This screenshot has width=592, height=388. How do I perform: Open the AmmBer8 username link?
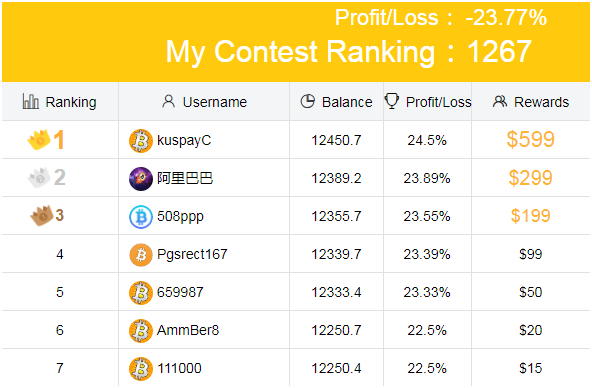188,330
